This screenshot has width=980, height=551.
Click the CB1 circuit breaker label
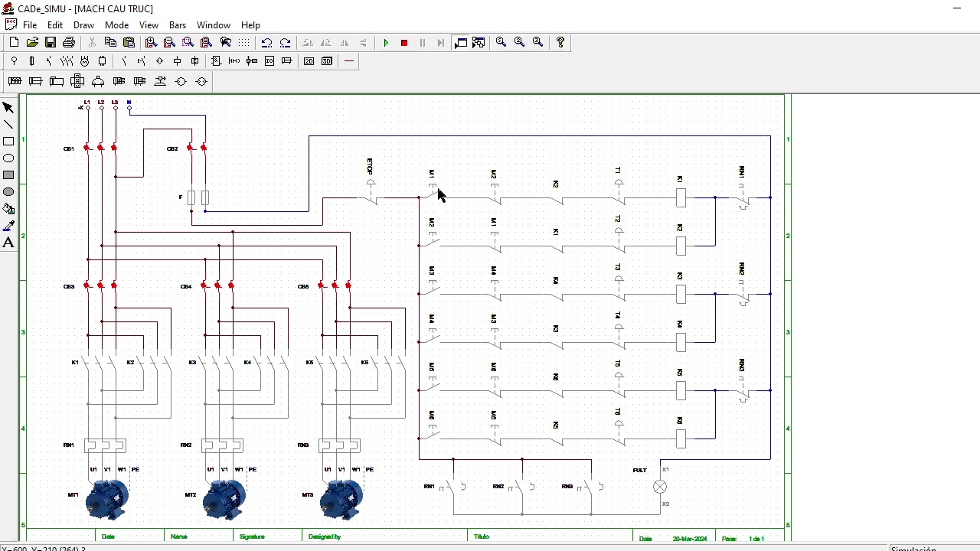pyautogui.click(x=69, y=148)
